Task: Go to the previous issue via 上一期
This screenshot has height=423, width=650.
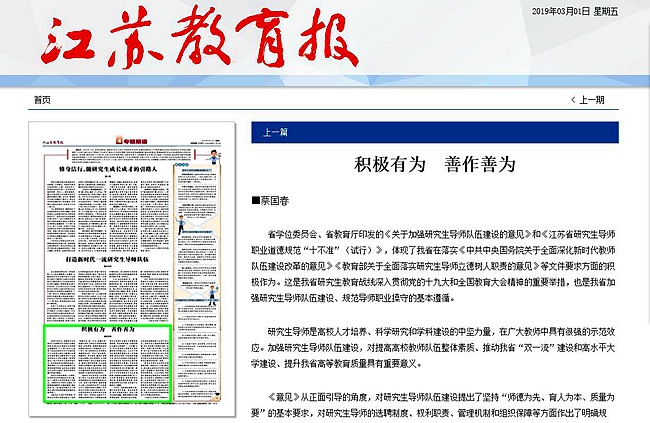Action: (x=592, y=100)
